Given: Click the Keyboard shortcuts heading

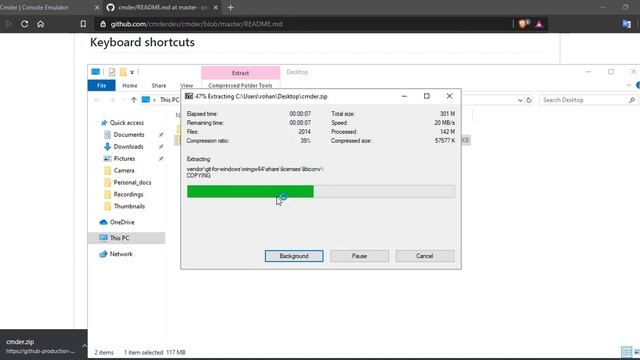Looking at the screenshot, I should pyautogui.click(x=142, y=42).
